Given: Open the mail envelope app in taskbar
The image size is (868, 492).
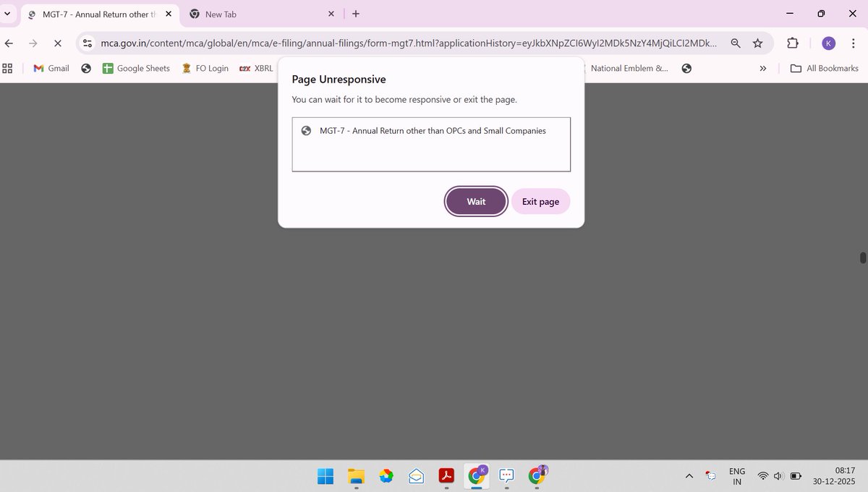Looking at the screenshot, I should tap(416, 475).
